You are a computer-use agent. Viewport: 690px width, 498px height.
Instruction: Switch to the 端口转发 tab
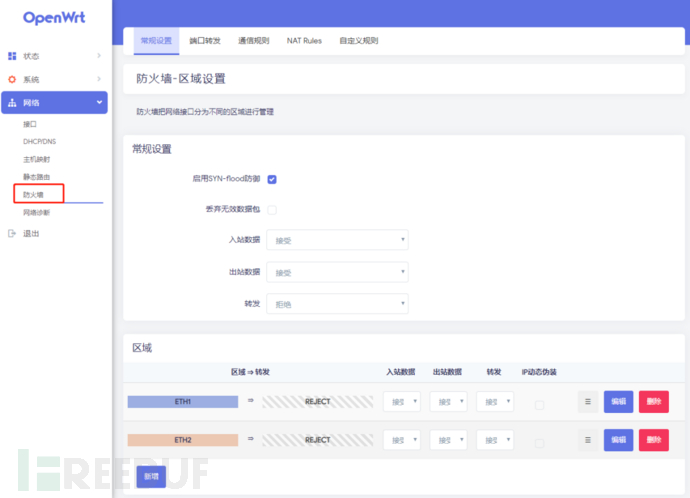[205, 40]
